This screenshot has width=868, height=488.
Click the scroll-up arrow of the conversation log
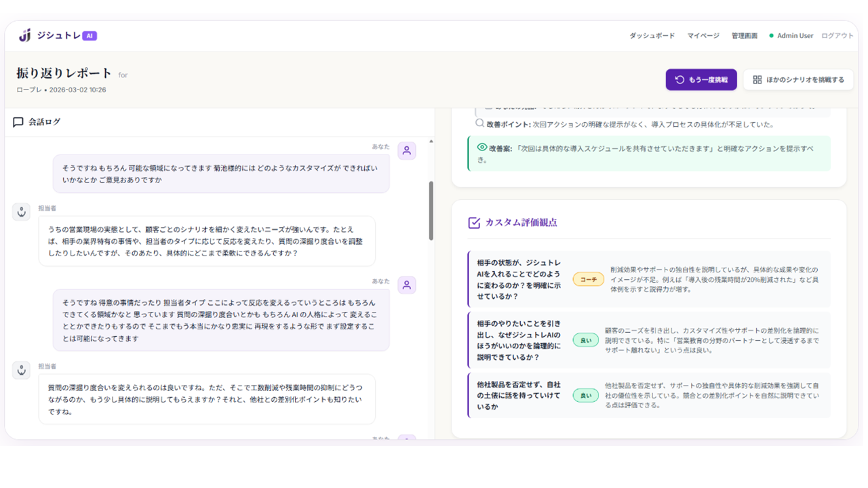pos(431,141)
